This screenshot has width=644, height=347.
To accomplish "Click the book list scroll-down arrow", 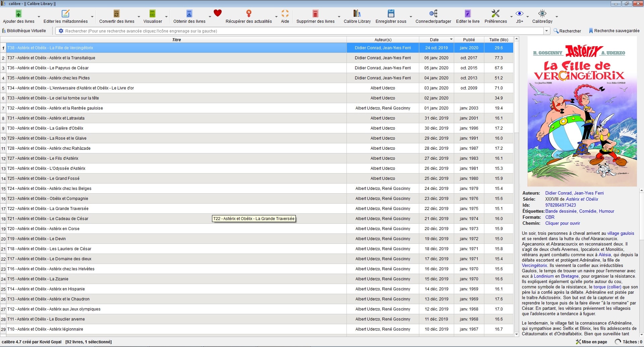I will pyautogui.click(x=517, y=334).
